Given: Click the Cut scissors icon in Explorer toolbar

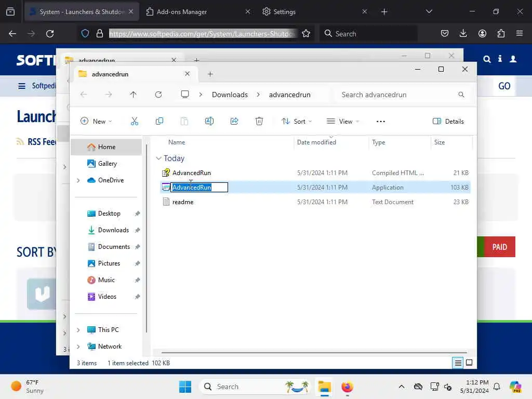Looking at the screenshot, I should pos(135,121).
